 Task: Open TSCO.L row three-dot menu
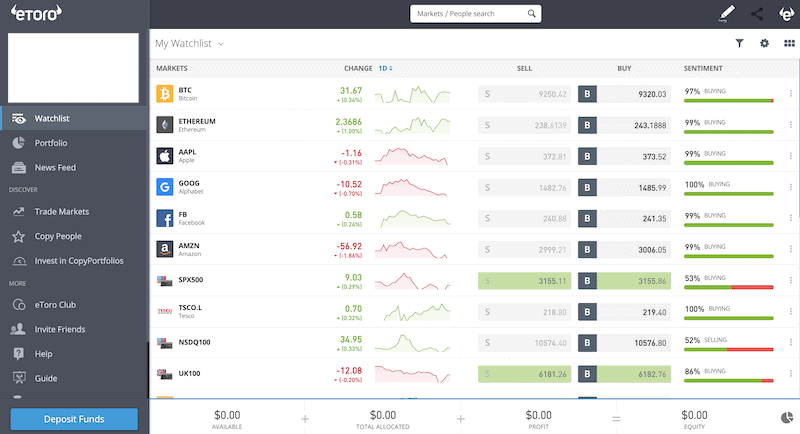791,311
